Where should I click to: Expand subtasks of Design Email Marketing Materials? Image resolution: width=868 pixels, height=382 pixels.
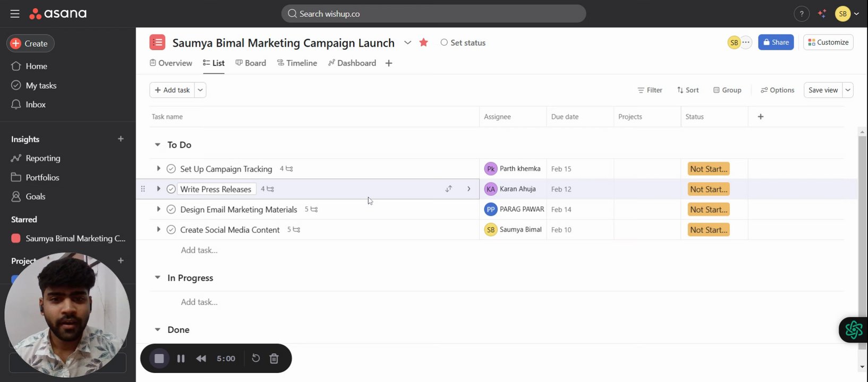pyautogui.click(x=158, y=210)
